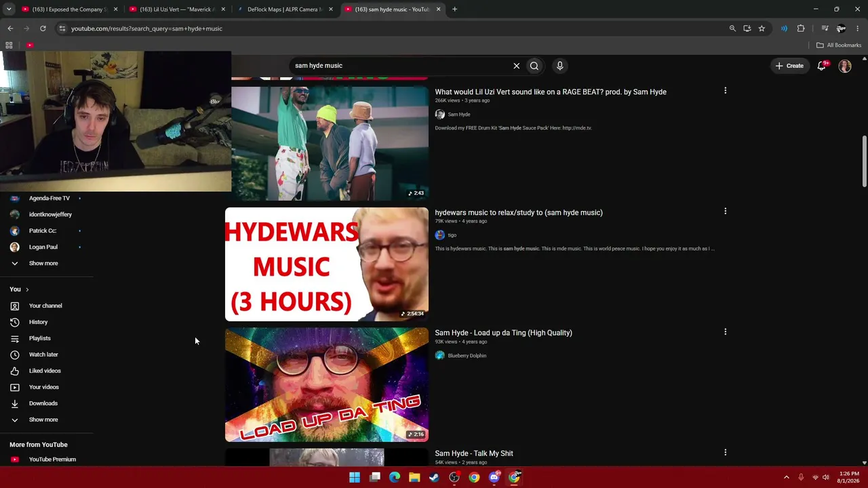Open 'What would Lil Uzi Vert sound like' title
This screenshot has width=868, height=488.
[551, 92]
